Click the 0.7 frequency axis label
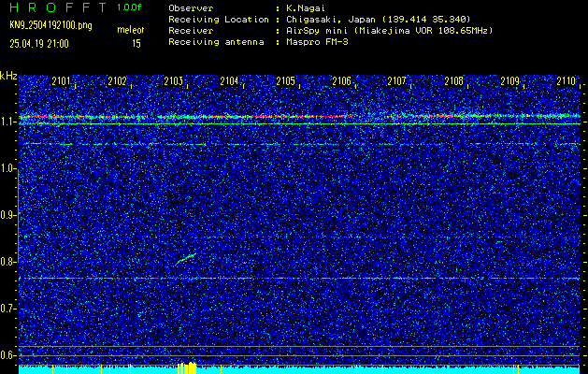The image size is (588, 374). [x=8, y=309]
